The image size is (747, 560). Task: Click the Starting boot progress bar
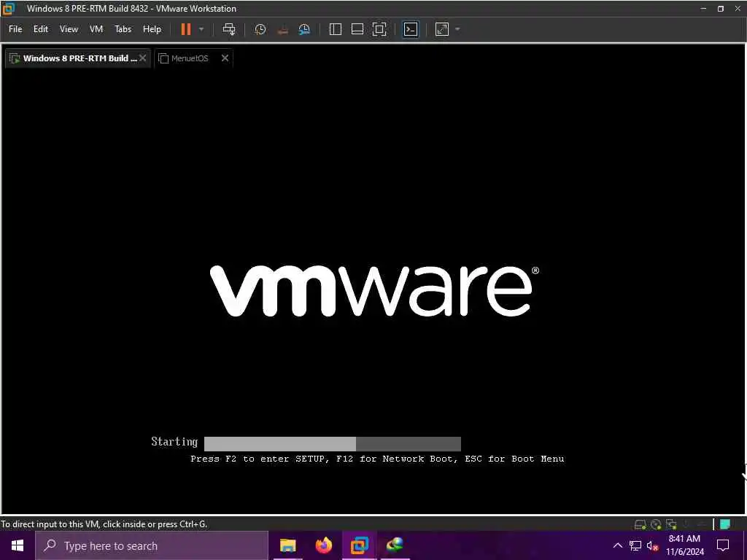[333, 443]
